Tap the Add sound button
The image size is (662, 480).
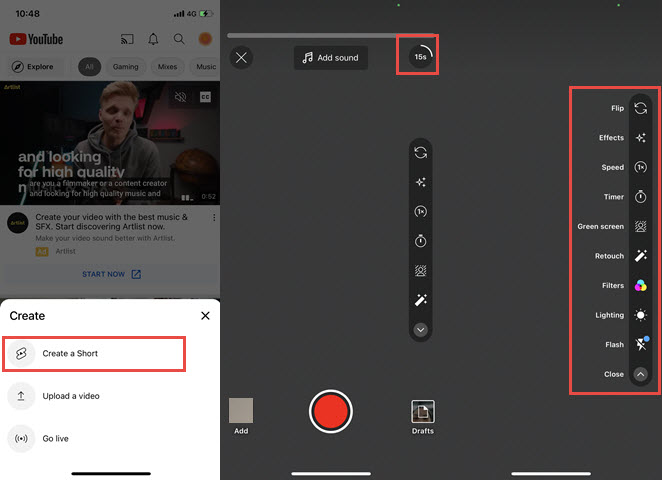(x=331, y=58)
